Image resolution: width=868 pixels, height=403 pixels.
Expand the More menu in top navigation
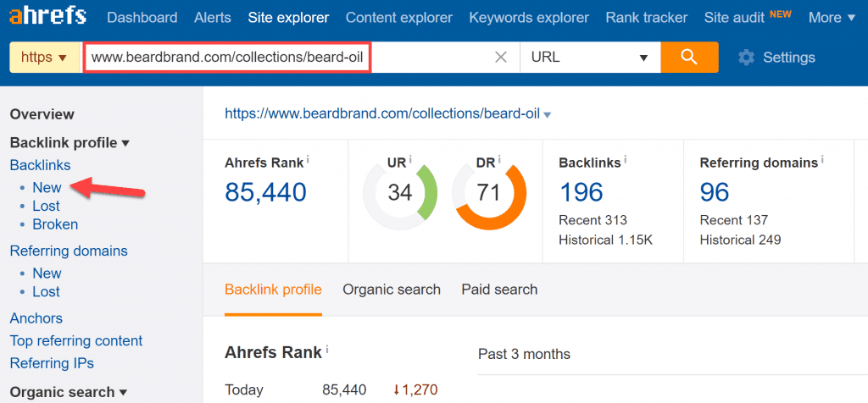click(831, 17)
